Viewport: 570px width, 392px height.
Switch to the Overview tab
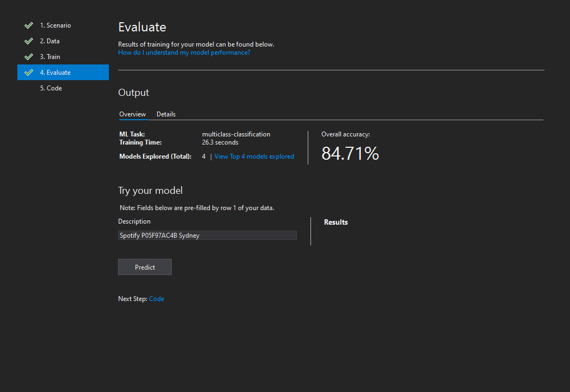pyautogui.click(x=133, y=114)
